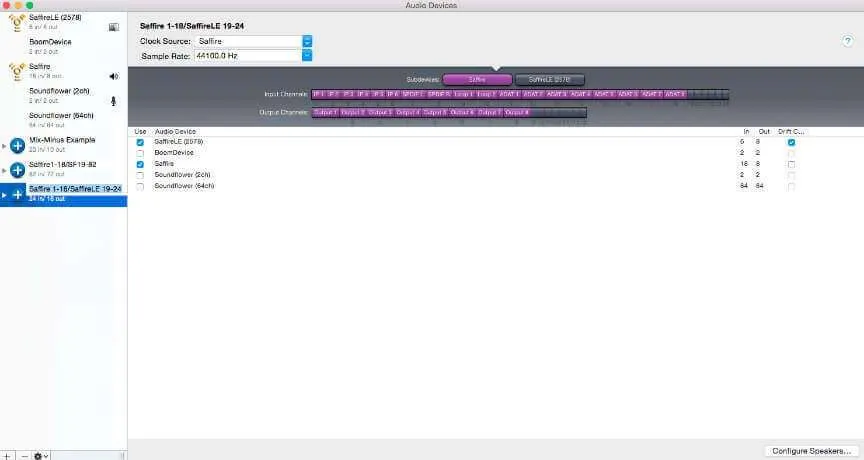This screenshot has width=864, height=460.
Task: Expand the Saffire1-18/SF19-82 aggregate device
Action: tap(4, 170)
